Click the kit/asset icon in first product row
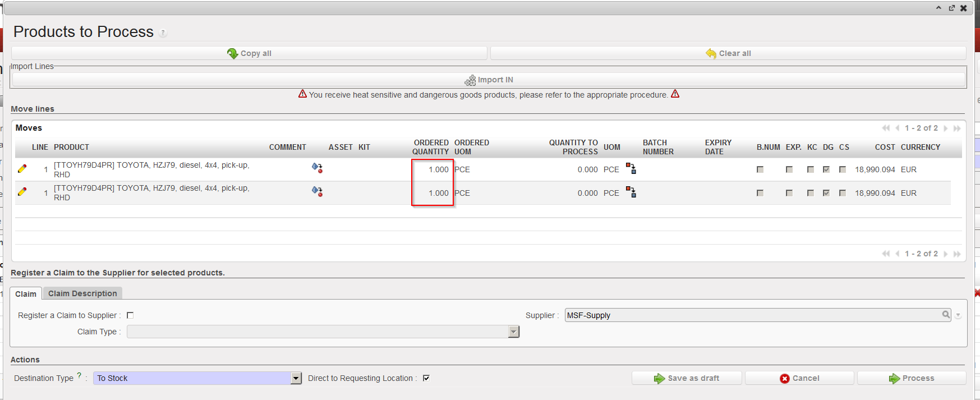The height and width of the screenshot is (400, 980). pos(317,168)
